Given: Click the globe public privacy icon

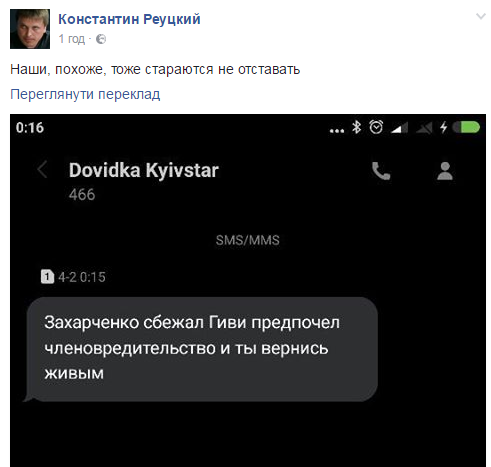Looking at the screenshot, I should click(x=101, y=39).
